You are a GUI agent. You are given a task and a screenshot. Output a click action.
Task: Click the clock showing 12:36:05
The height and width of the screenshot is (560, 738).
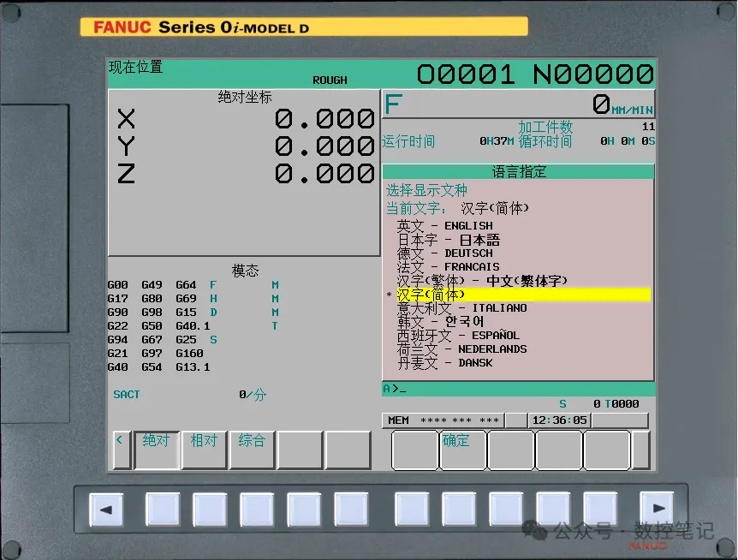[x=560, y=420]
